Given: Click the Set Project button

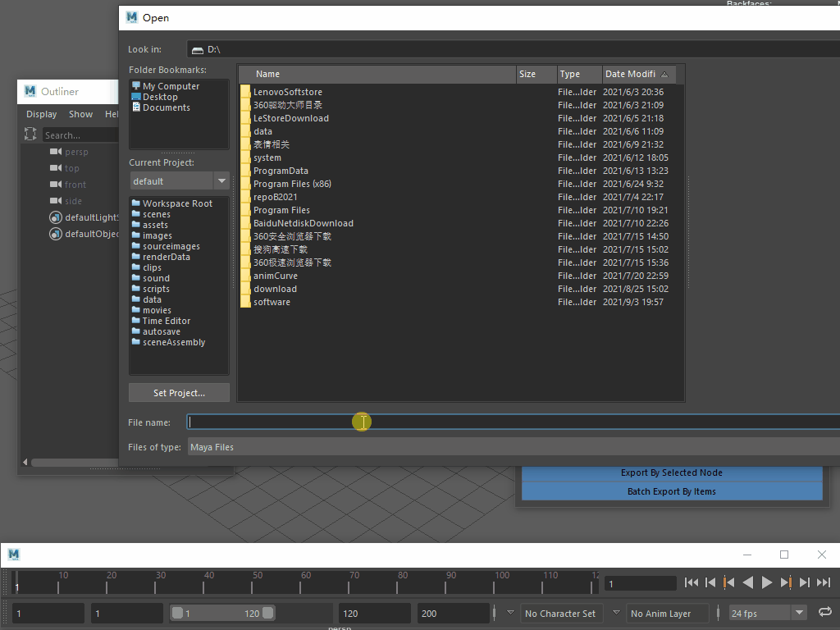Looking at the screenshot, I should pyautogui.click(x=179, y=393).
